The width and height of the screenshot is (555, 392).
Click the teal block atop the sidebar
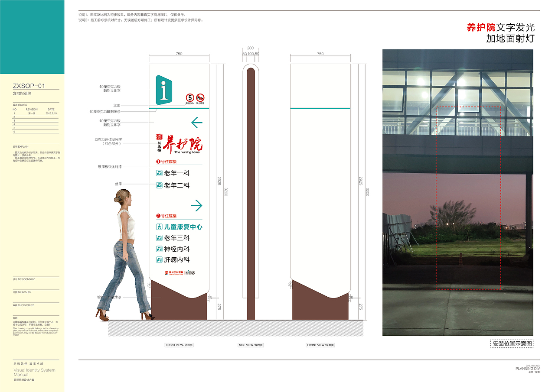coord(32,37)
